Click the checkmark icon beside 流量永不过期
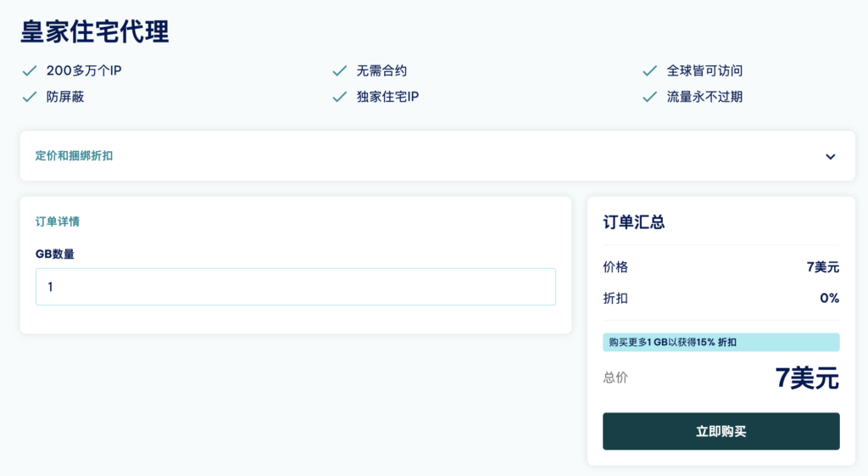868x476 pixels. coord(649,97)
